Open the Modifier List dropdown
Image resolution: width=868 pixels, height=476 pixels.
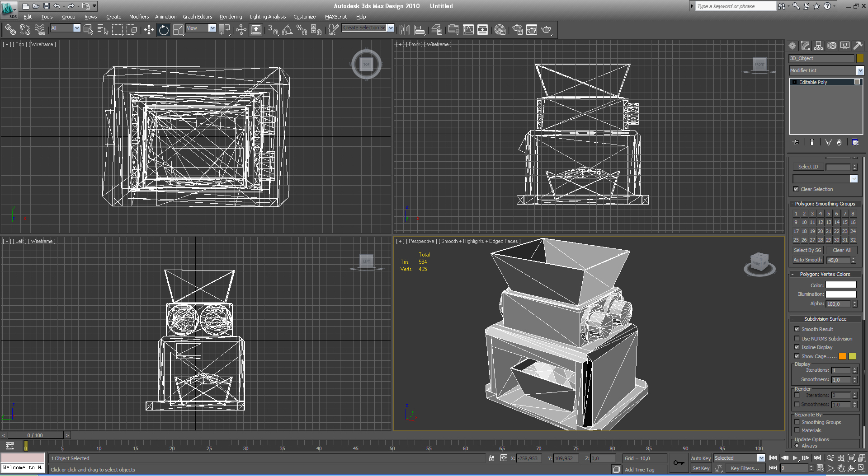[x=860, y=70]
